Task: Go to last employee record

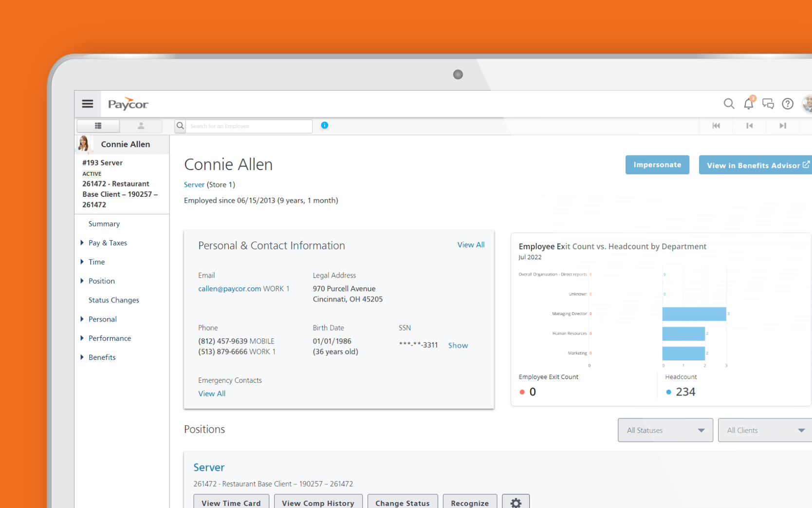Action: point(783,126)
